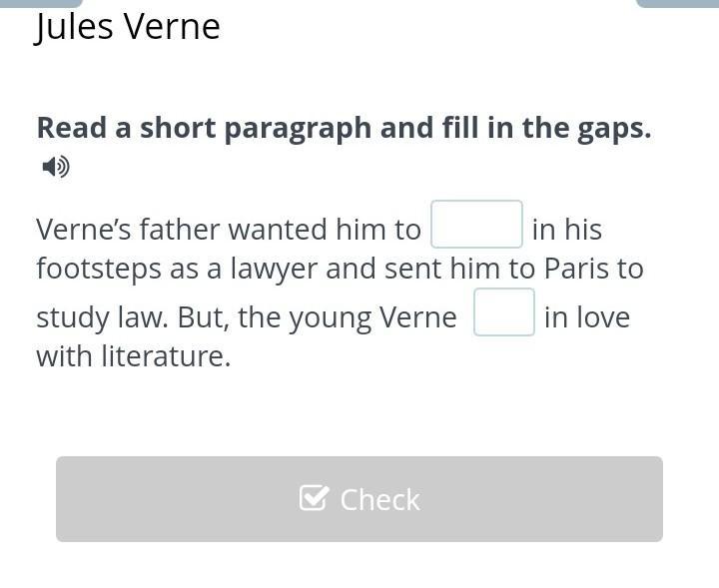Click the gap after "wanted him to"
The width and height of the screenshot is (719, 588).
[476, 225]
